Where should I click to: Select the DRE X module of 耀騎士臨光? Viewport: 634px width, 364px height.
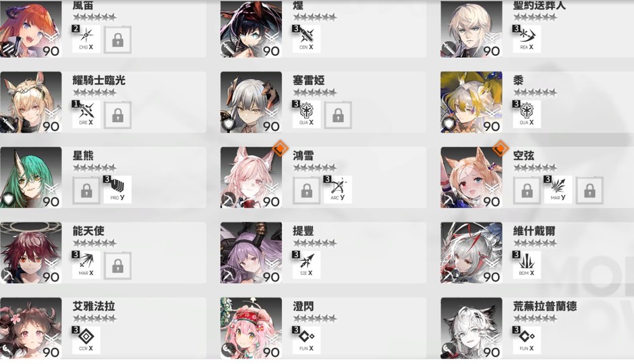pyautogui.click(x=86, y=115)
